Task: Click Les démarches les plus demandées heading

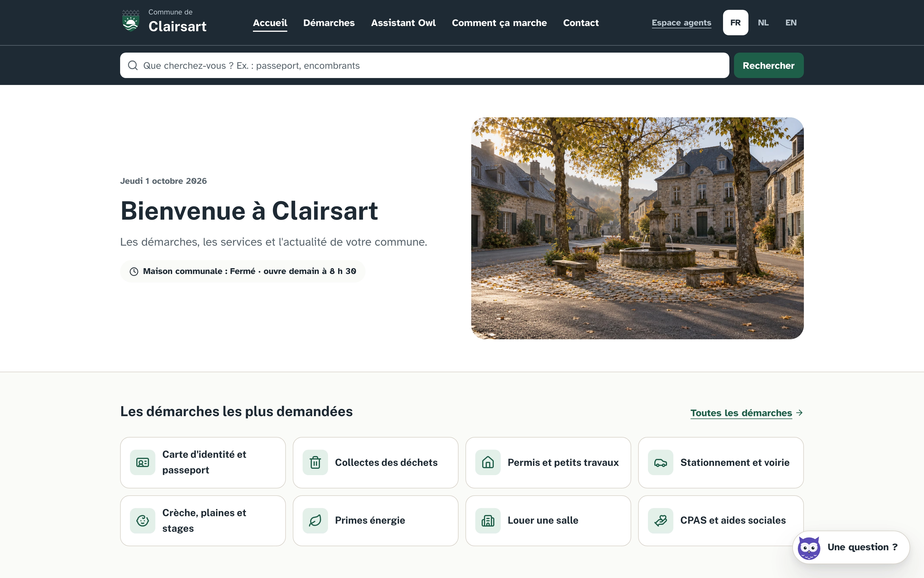Action: click(x=236, y=411)
